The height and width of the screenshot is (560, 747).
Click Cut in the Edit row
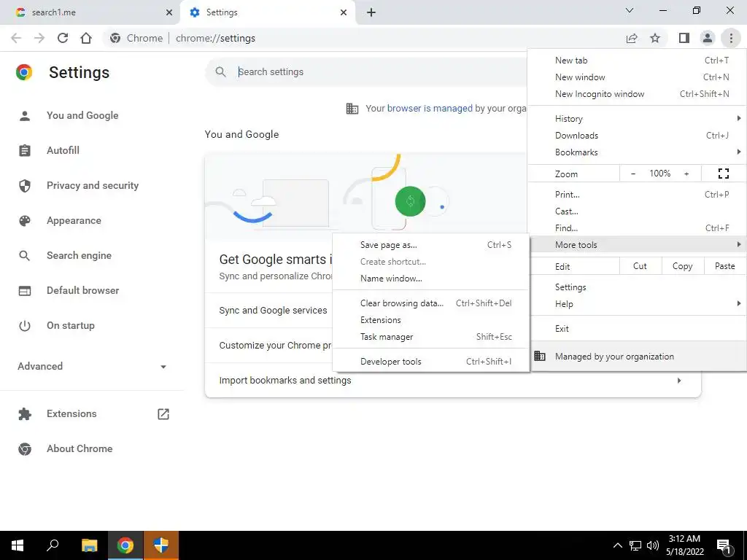pos(640,266)
